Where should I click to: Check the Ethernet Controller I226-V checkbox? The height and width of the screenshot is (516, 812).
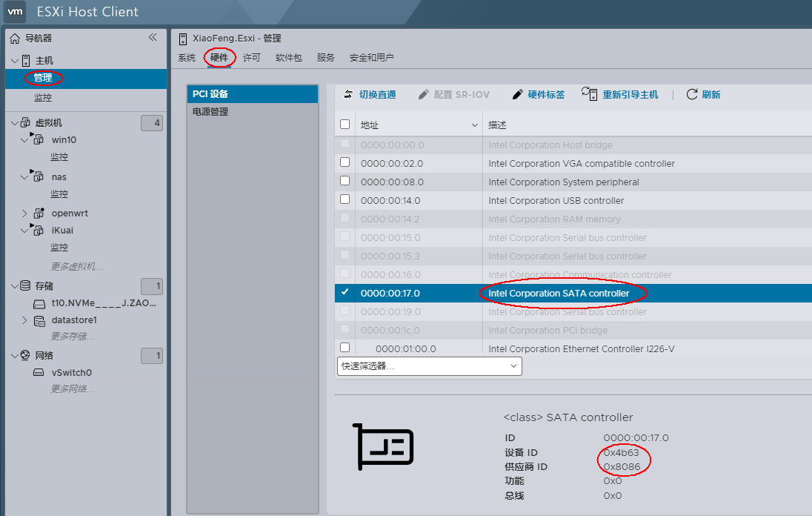coord(345,348)
